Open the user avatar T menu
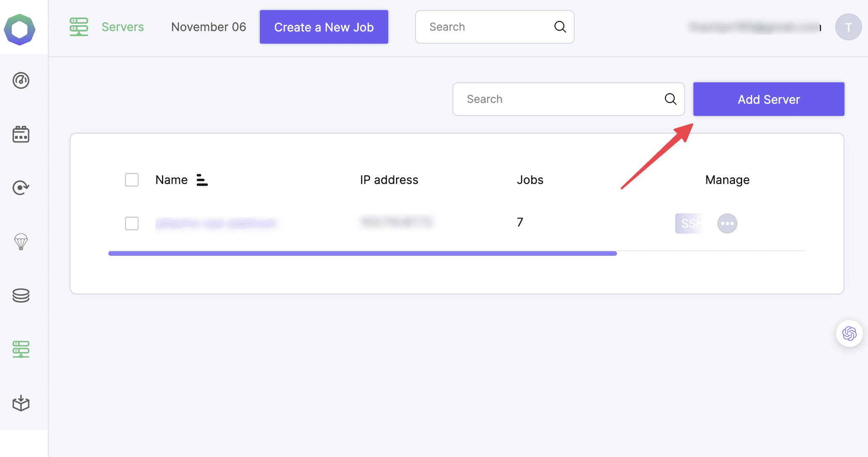The width and height of the screenshot is (868, 457). [x=848, y=27]
